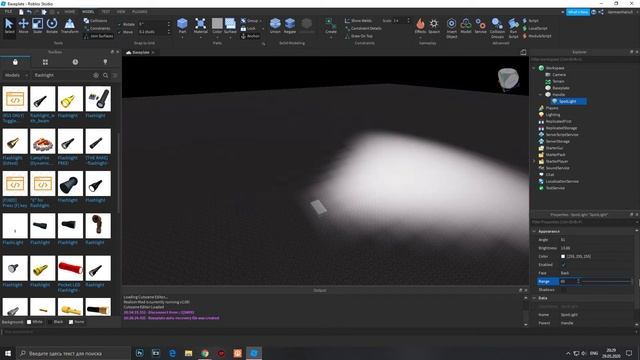Choose the Scale tool
Screen dimensions: 640x360
coord(38,26)
